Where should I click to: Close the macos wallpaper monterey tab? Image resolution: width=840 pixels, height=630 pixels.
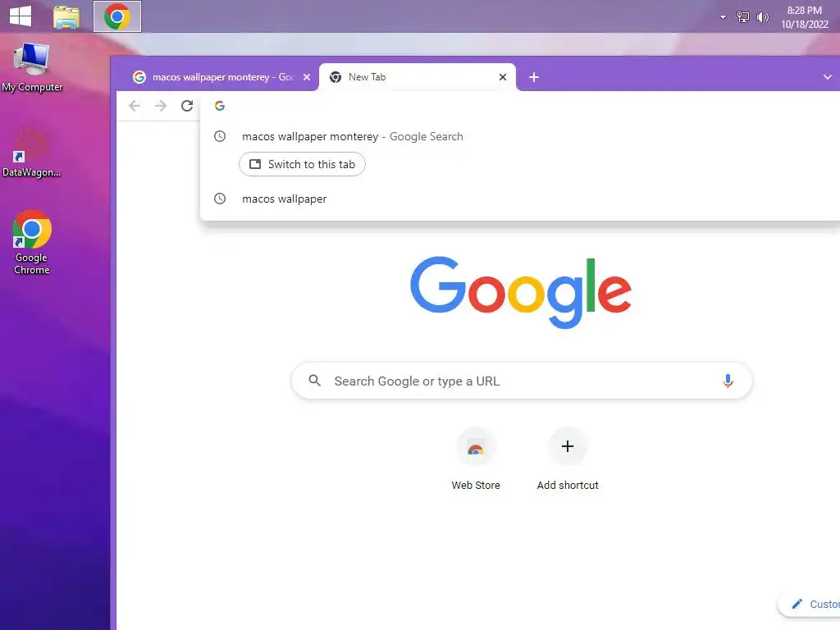point(307,77)
